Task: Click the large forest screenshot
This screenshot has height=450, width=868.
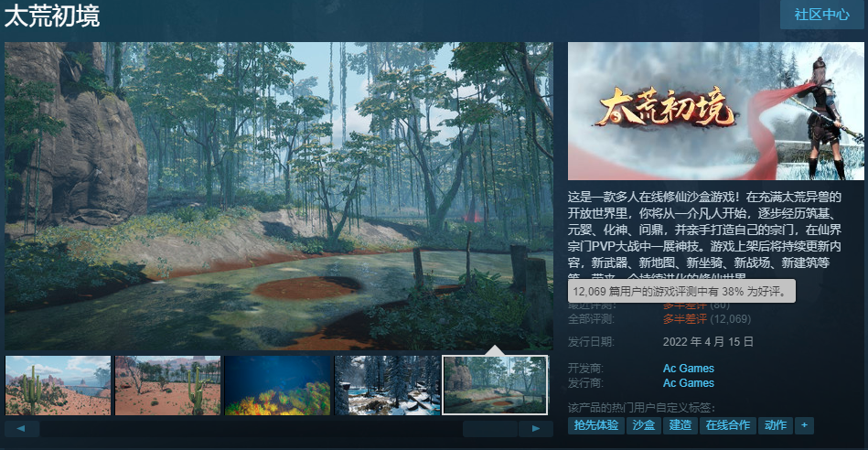Action: 279,196
